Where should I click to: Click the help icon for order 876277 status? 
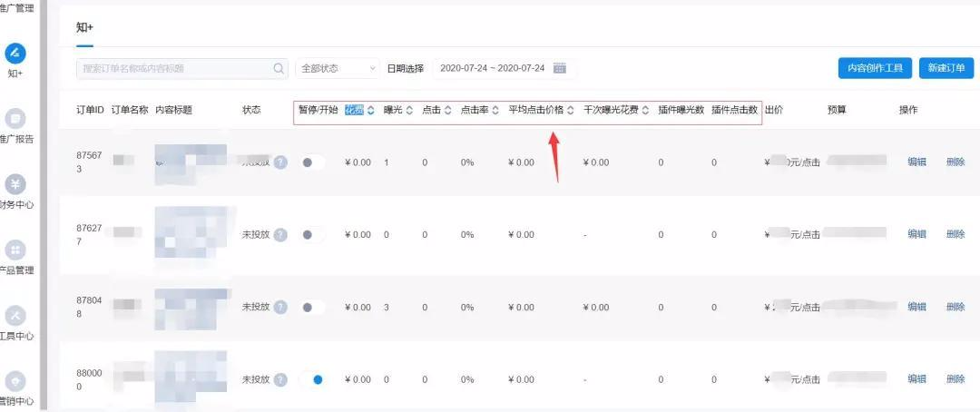tap(280, 235)
